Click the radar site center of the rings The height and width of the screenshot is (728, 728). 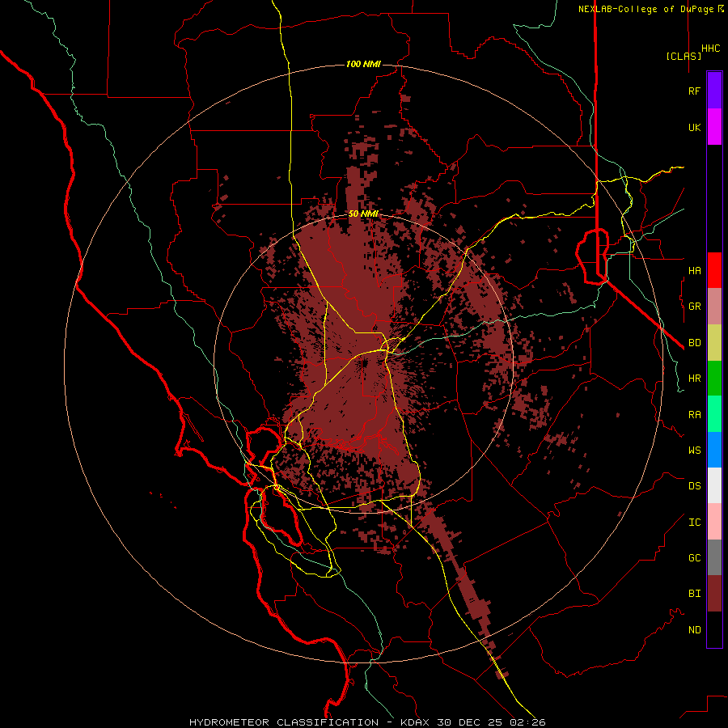pyautogui.click(x=363, y=364)
